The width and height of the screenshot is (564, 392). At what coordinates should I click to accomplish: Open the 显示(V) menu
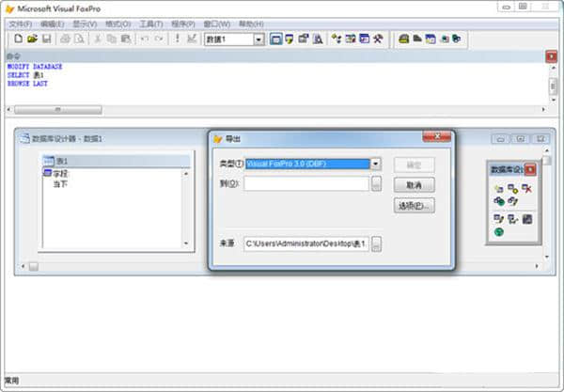tap(85, 24)
